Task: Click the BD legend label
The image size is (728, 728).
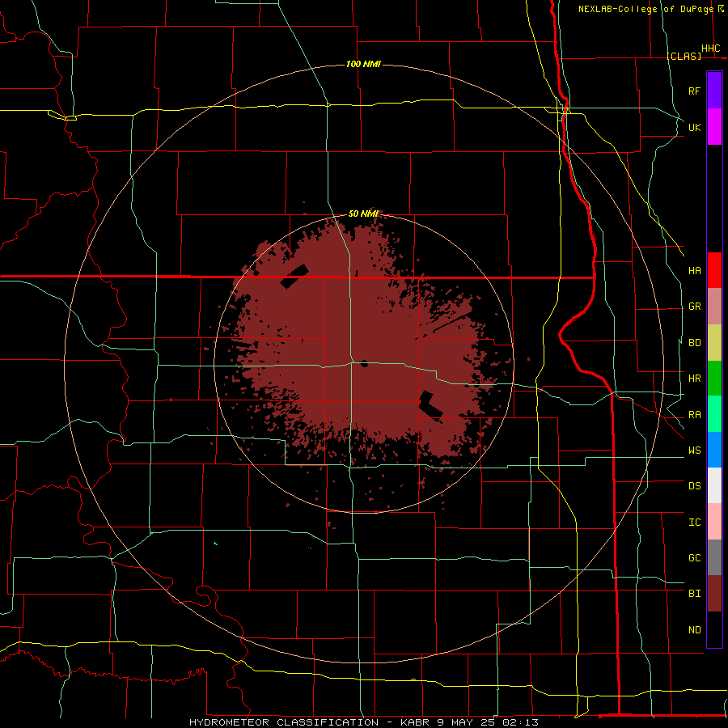Action: 694,343
